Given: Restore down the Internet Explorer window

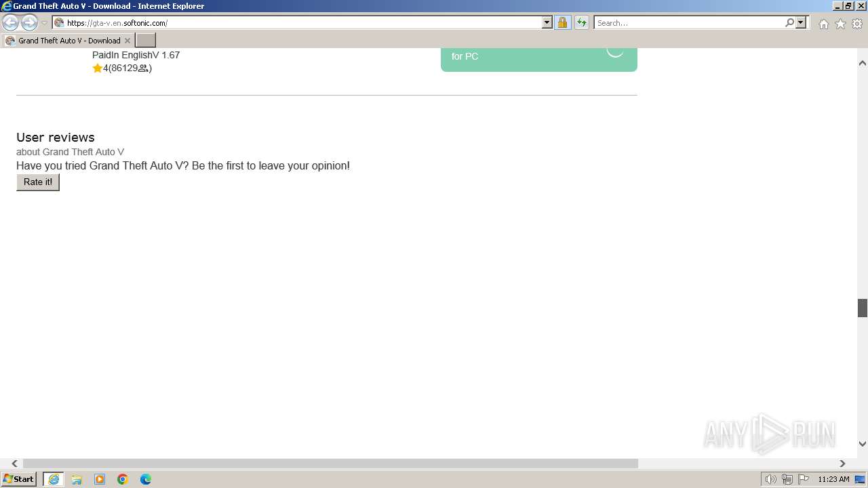Looking at the screenshot, I should pos(848,6).
